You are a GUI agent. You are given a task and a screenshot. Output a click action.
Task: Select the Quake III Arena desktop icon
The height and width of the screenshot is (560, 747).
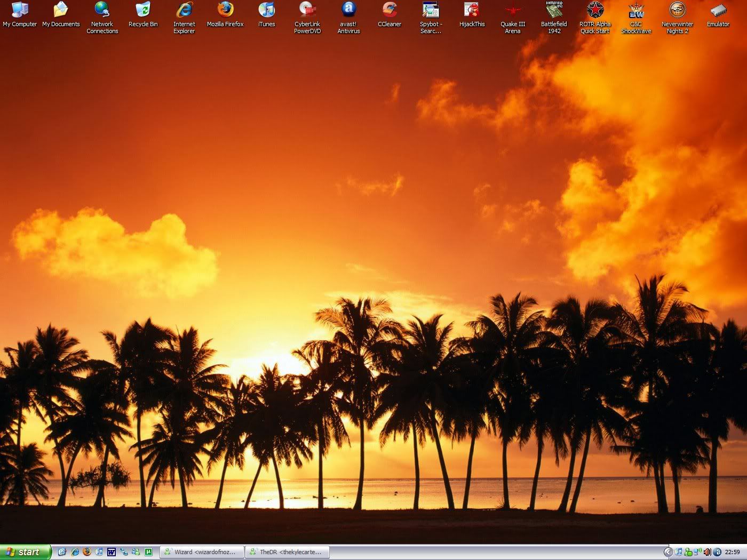coord(513,18)
